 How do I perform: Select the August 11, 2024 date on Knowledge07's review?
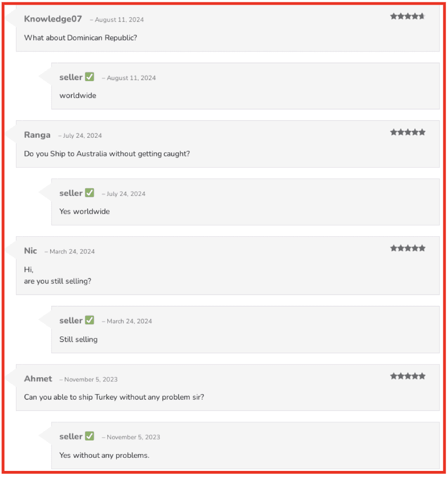pos(119,20)
